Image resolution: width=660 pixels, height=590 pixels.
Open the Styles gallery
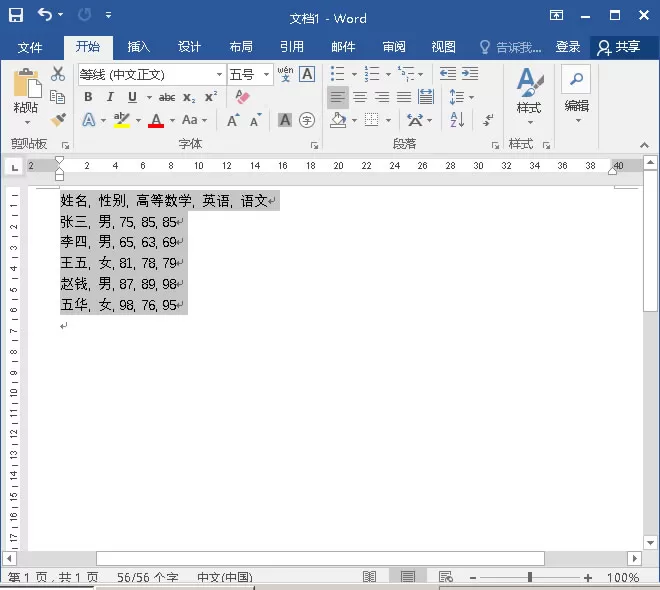tap(529, 96)
